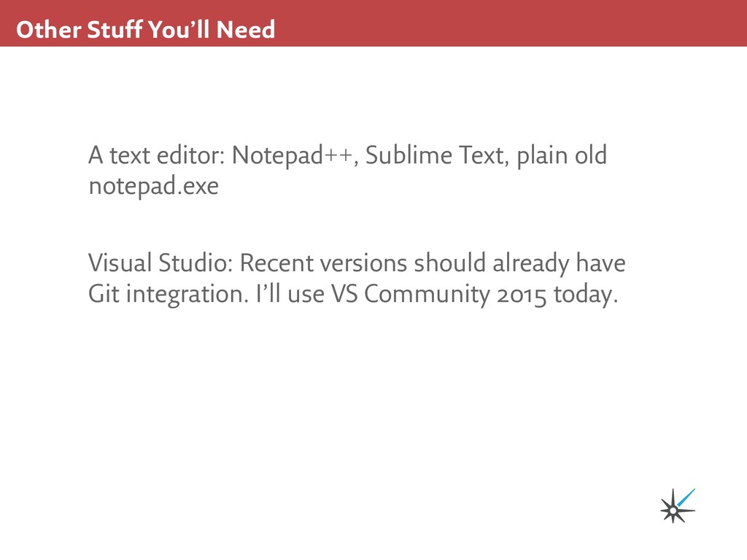Click "A text editor:" at line start
747x560 pixels.
[x=157, y=156]
